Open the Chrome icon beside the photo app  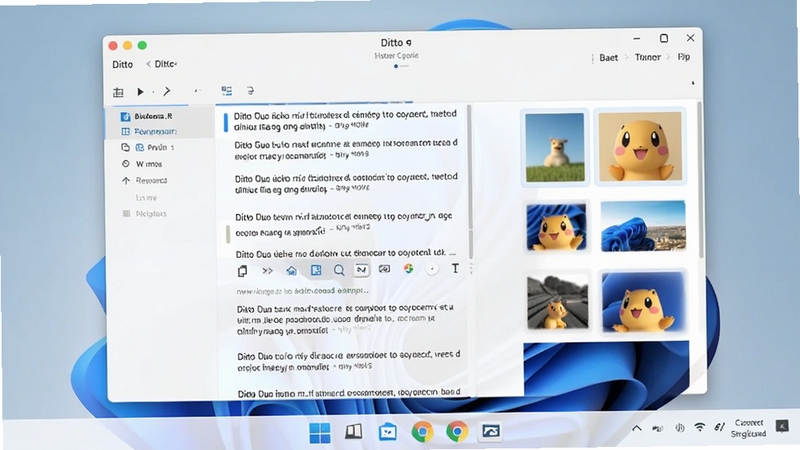pos(457,431)
